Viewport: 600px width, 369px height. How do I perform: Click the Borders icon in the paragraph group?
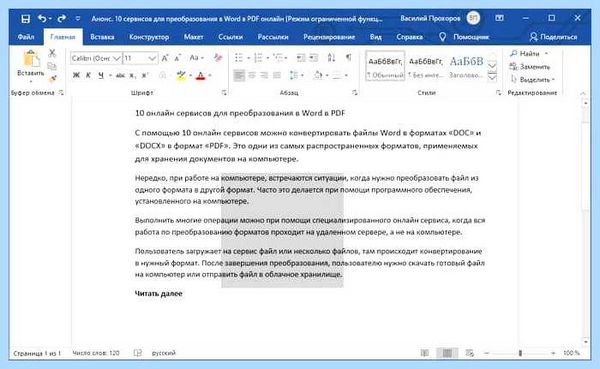point(337,75)
